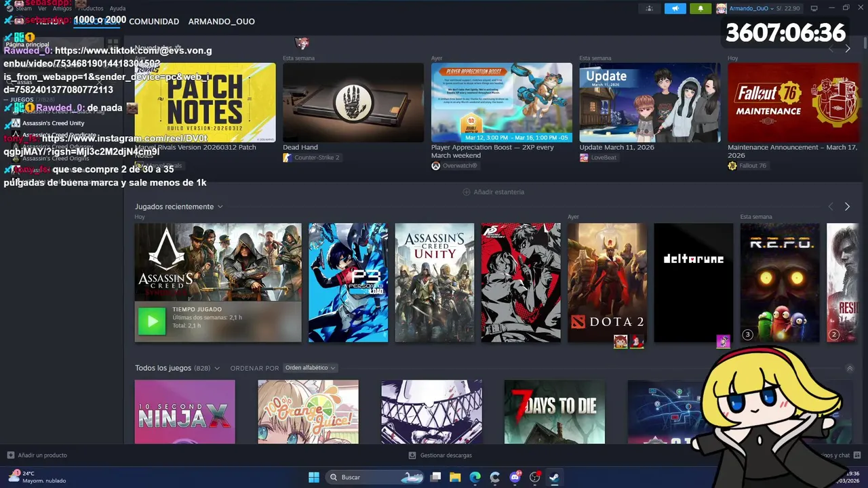Open File Explorer from taskbar
This screenshot has height=488, width=868.
pyautogui.click(x=455, y=477)
